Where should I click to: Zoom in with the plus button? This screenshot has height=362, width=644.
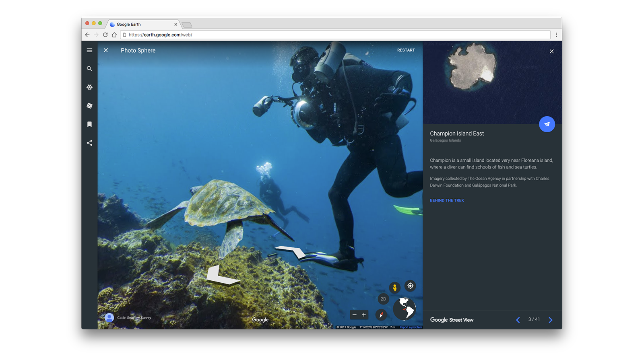[x=364, y=315]
